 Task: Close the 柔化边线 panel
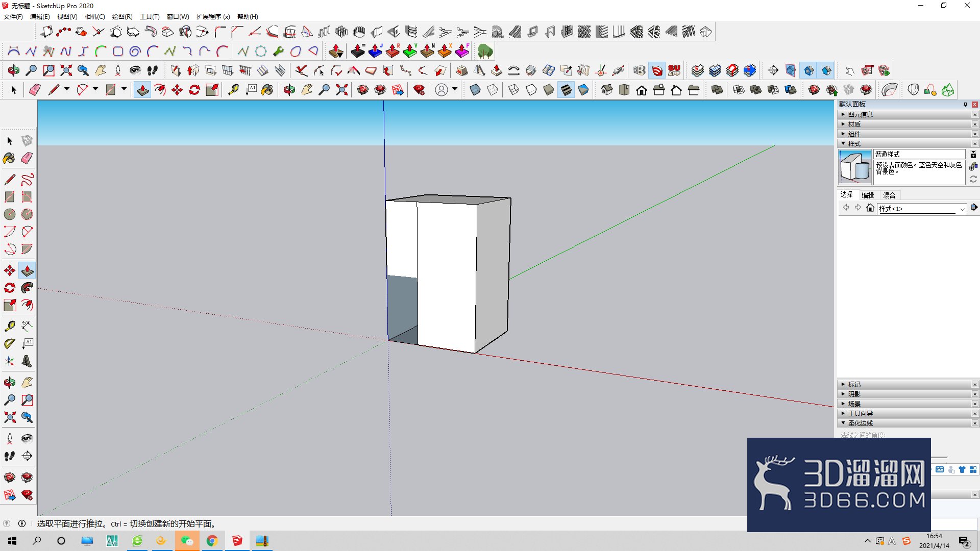(x=975, y=423)
